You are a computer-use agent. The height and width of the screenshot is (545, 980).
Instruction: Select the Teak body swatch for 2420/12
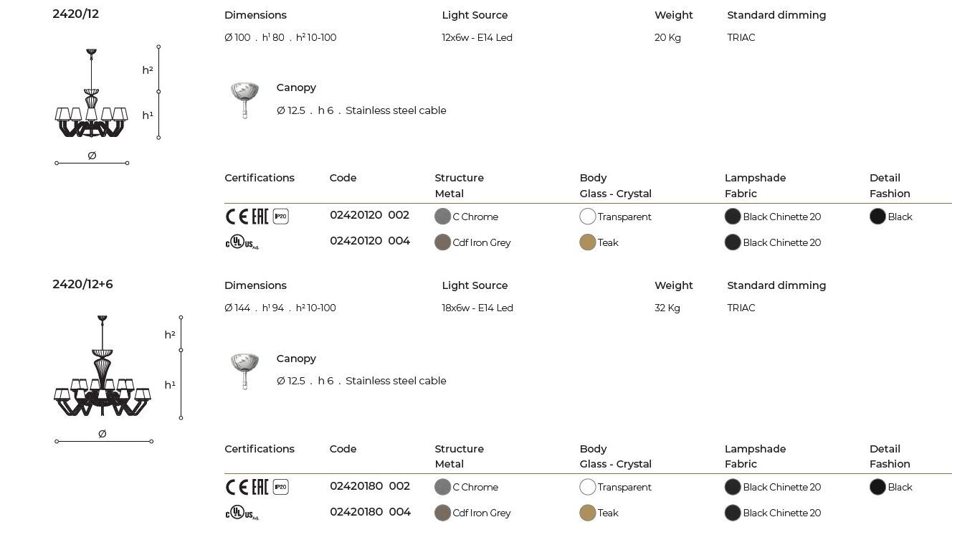pyautogui.click(x=588, y=242)
